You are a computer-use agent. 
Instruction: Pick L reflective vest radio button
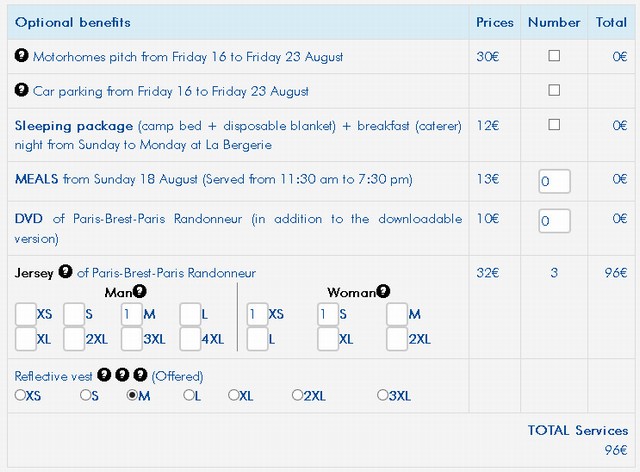189,395
